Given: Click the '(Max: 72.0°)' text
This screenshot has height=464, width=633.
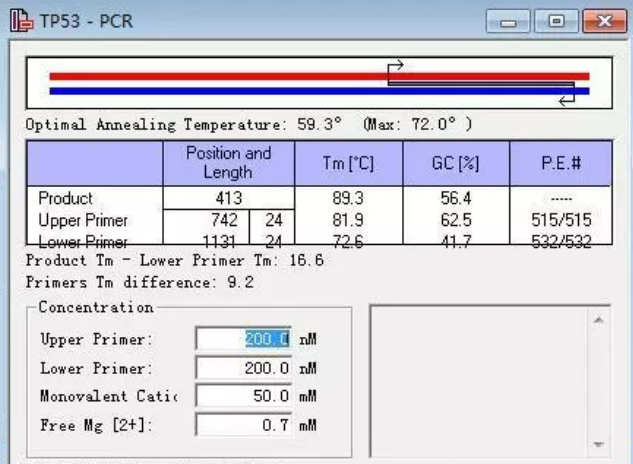Looking at the screenshot, I should click(417, 124).
